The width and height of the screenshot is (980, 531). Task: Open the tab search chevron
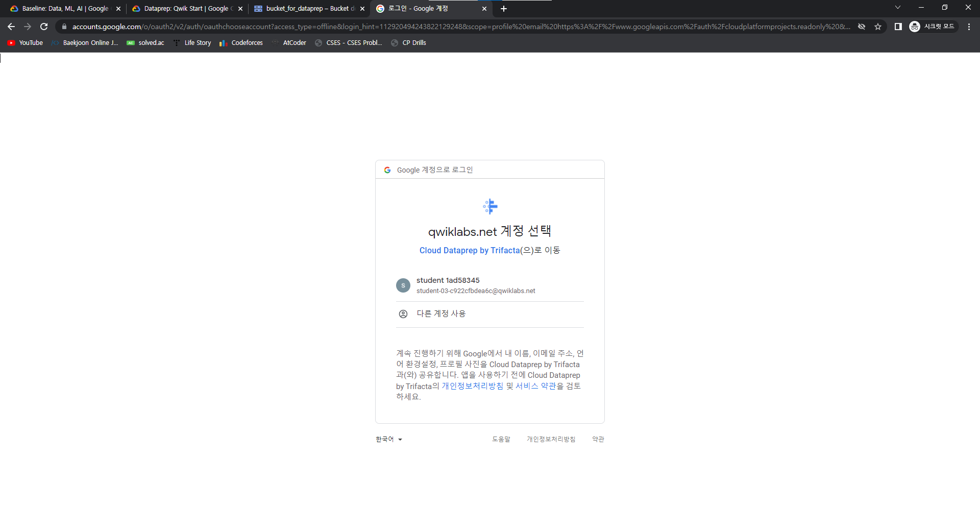click(x=898, y=8)
